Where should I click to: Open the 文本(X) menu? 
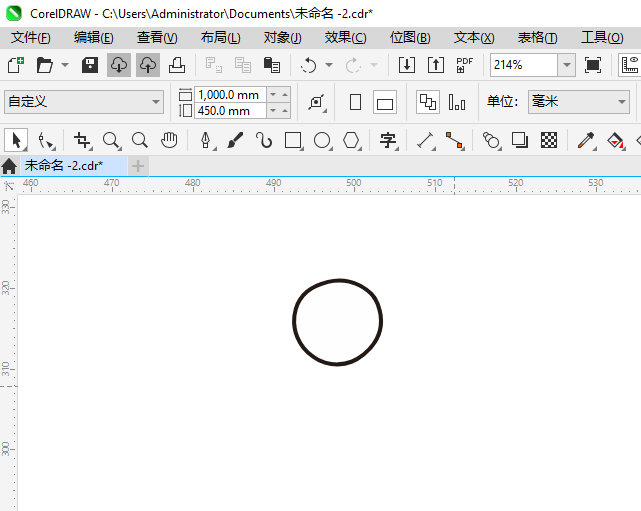coord(474,38)
